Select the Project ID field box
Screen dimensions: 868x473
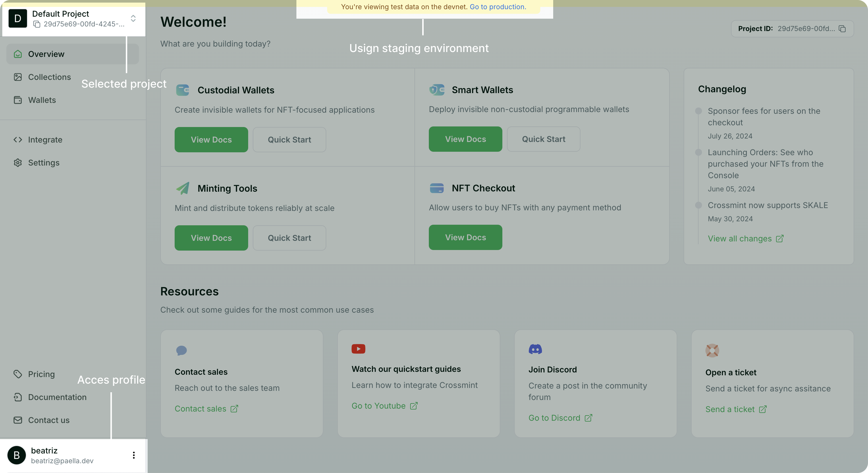point(792,29)
